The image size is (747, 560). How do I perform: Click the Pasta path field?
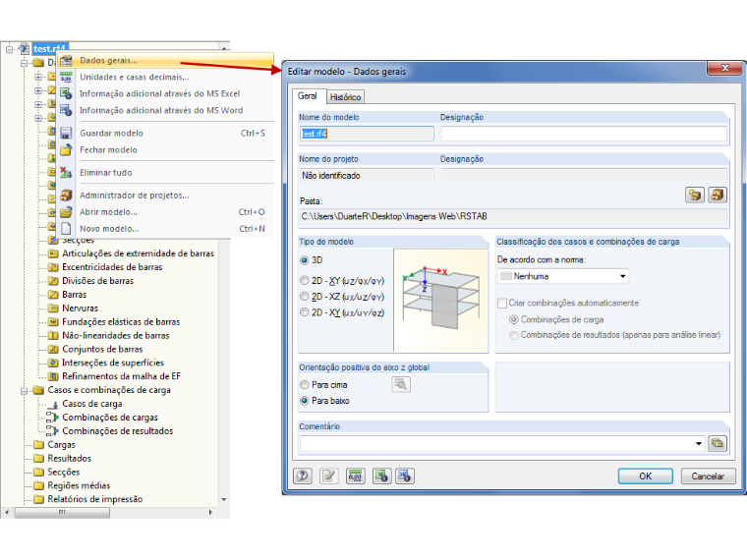click(513, 216)
